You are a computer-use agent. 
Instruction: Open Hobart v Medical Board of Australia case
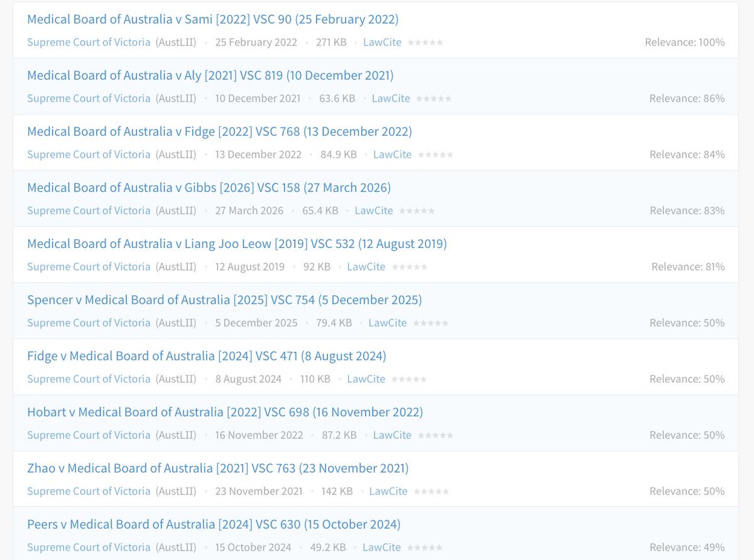pos(225,412)
